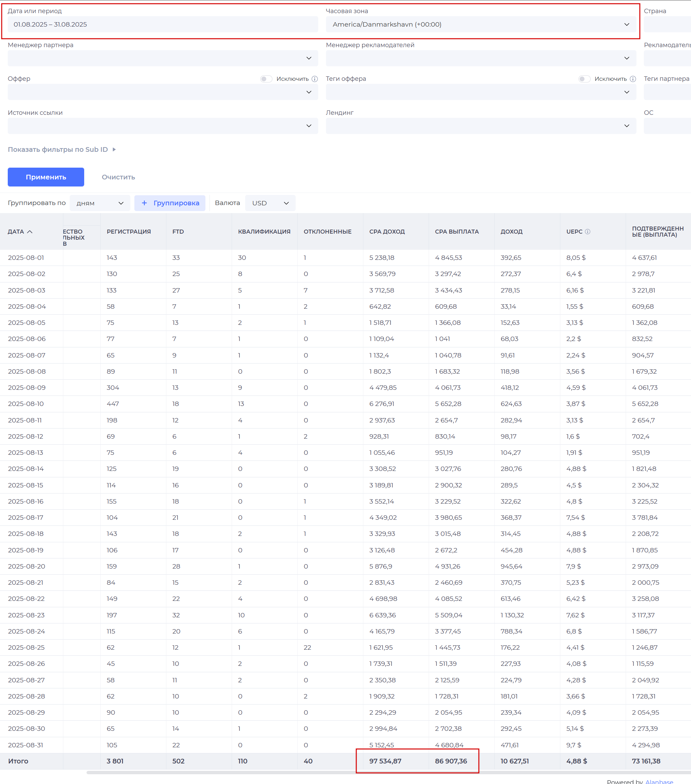Image resolution: width=691 pixels, height=784 pixels.
Task: Click triangle beside Показать фильтры по Sub ID
Action: pos(114,149)
